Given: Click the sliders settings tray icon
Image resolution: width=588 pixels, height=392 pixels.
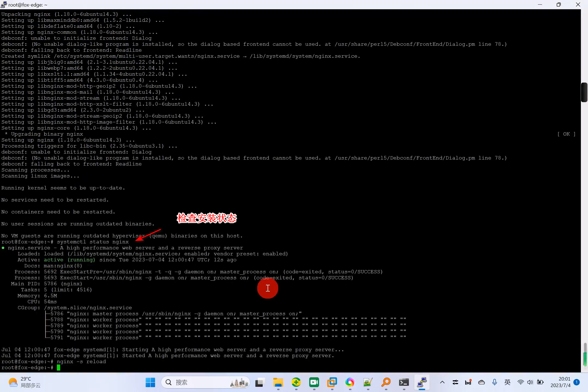Looking at the screenshot, I should click(x=455, y=382).
